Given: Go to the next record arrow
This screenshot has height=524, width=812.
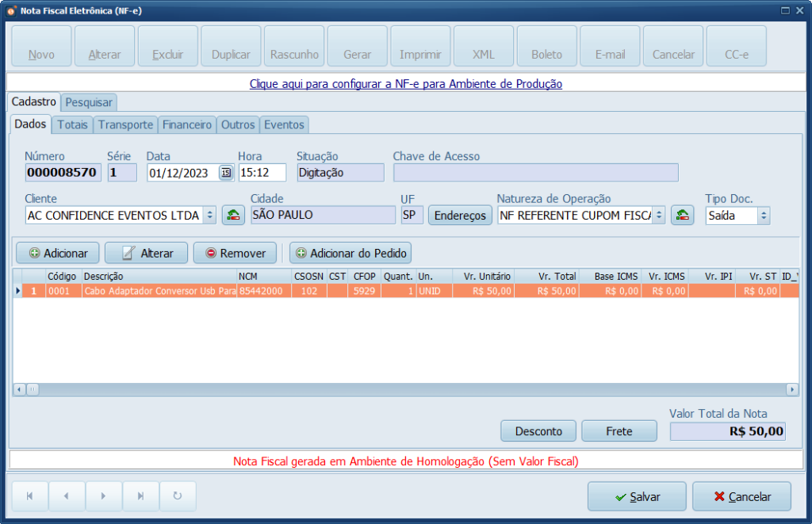Looking at the screenshot, I should click(x=103, y=496).
